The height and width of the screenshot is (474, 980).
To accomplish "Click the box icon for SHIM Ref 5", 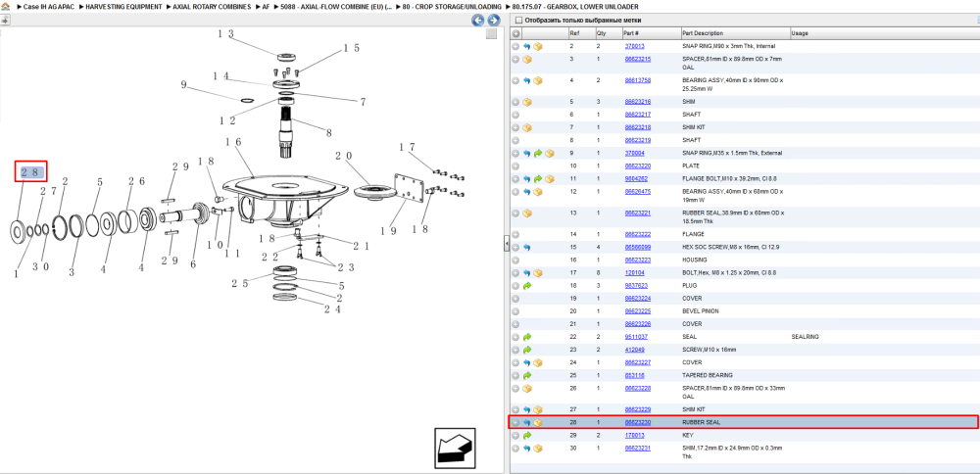I will pyautogui.click(x=527, y=102).
